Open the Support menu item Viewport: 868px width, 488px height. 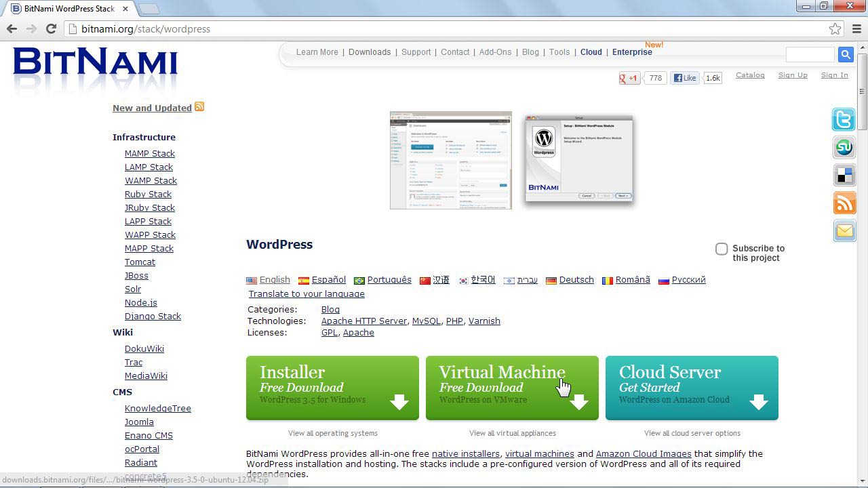pyautogui.click(x=416, y=52)
